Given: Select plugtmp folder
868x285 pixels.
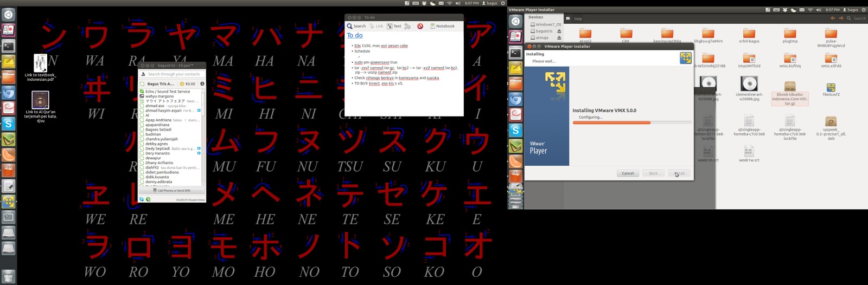Looking at the screenshot, I should tap(790, 36).
